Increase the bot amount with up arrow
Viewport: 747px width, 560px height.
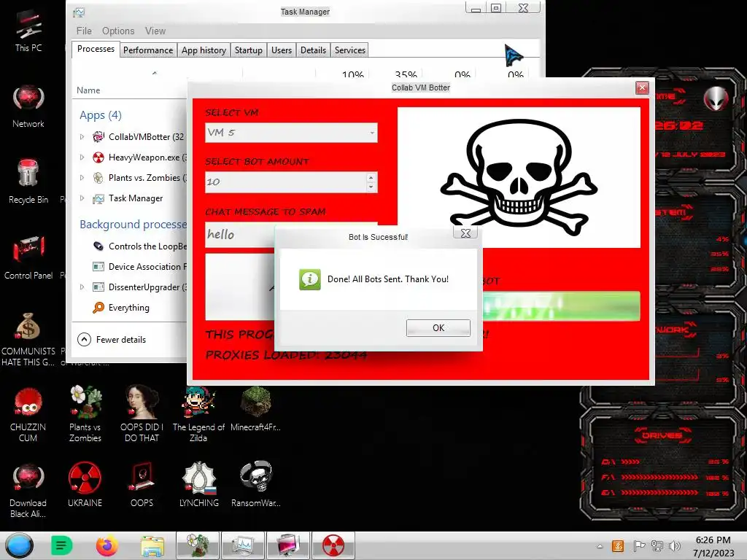pyautogui.click(x=371, y=177)
